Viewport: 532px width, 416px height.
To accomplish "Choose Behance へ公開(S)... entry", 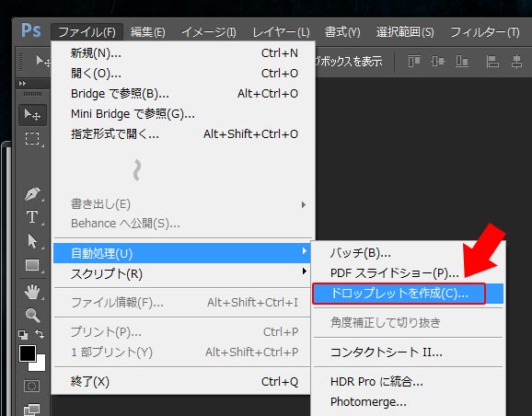I will pos(183,224).
